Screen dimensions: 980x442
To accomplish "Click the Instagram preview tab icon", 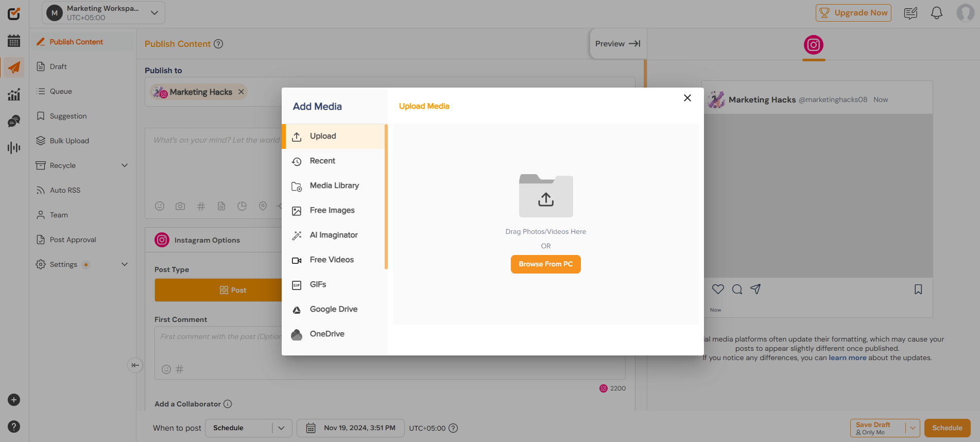I will coord(814,45).
